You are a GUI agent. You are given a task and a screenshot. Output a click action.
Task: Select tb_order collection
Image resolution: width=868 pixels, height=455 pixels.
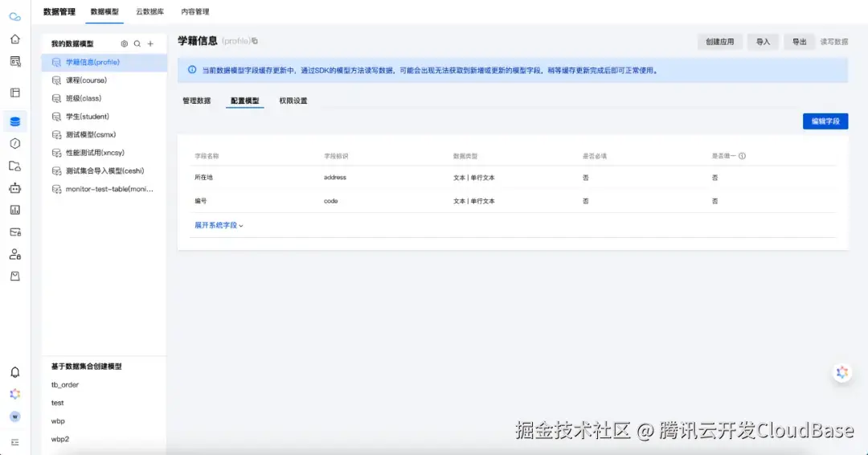(65, 385)
